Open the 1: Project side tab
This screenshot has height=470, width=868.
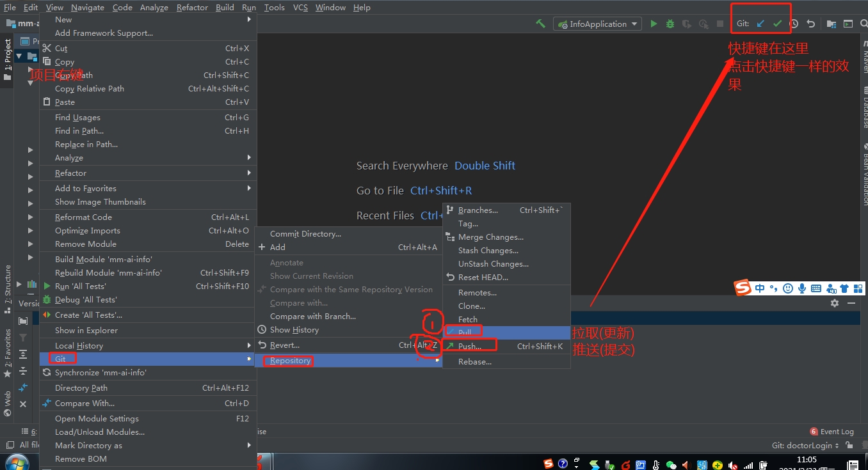pos(8,59)
